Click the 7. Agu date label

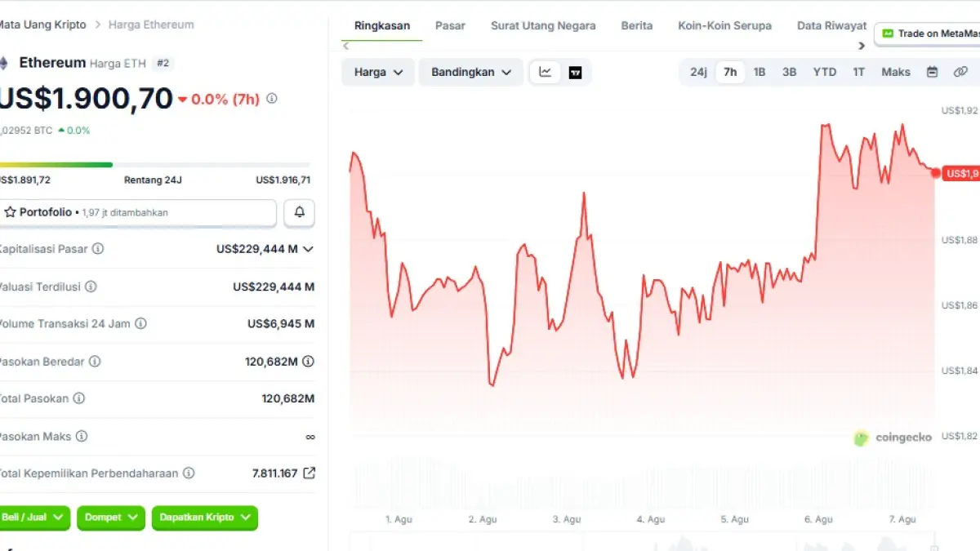coord(902,519)
